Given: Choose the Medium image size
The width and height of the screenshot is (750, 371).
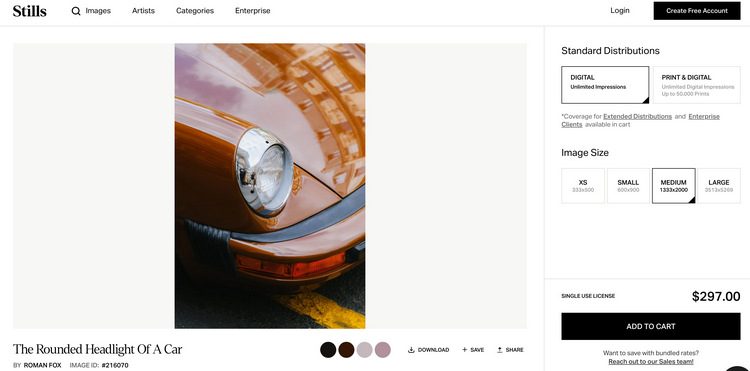Looking at the screenshot, I should [673, 186].
